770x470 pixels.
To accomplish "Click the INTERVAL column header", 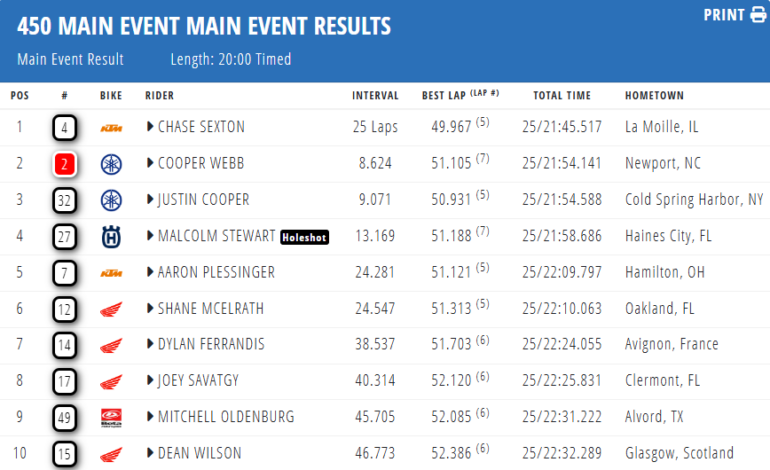I will click(x=375, y=96).
